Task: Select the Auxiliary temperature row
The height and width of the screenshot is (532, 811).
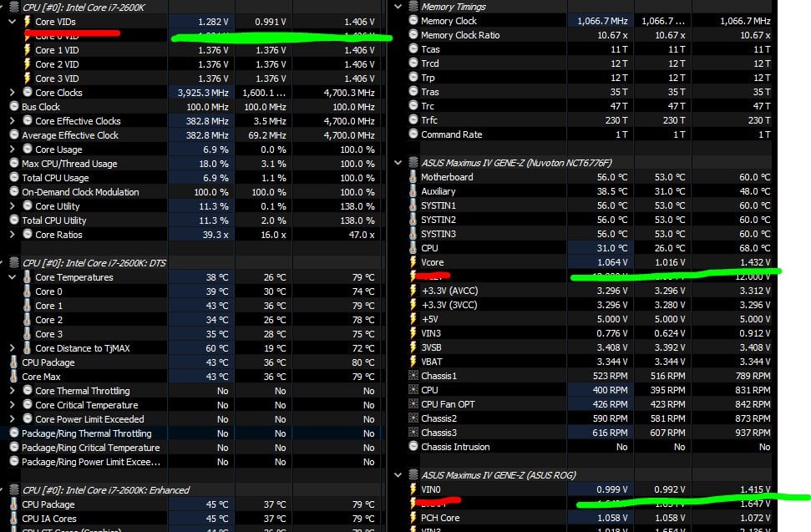Action: [589, 191]
